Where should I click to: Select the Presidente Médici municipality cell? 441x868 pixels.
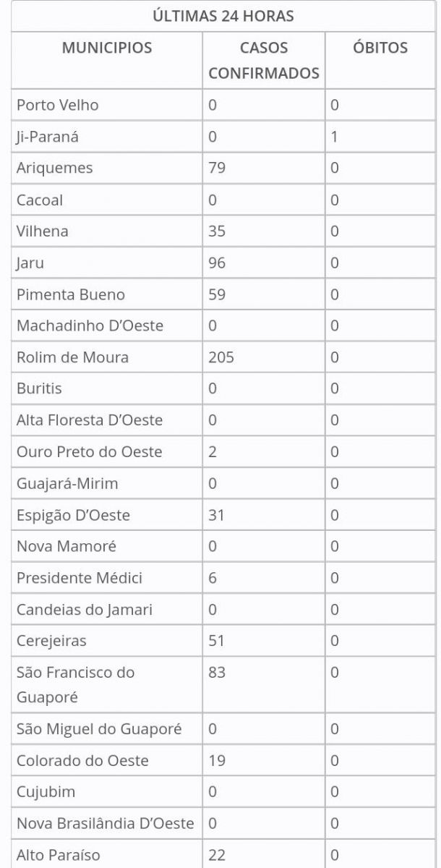coord(80,578)
